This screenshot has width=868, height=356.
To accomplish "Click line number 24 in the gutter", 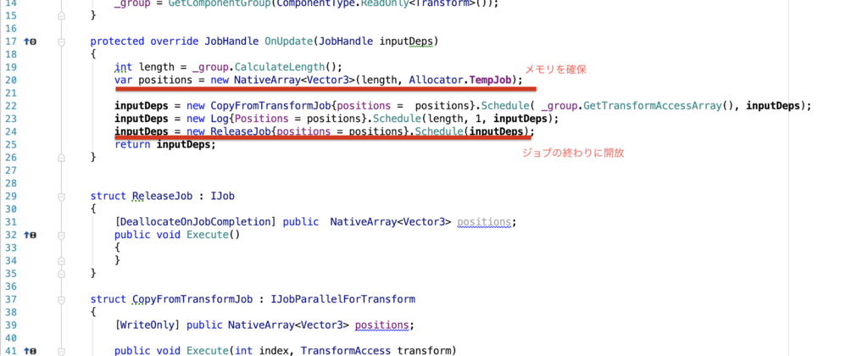I will tap(11, 131).
